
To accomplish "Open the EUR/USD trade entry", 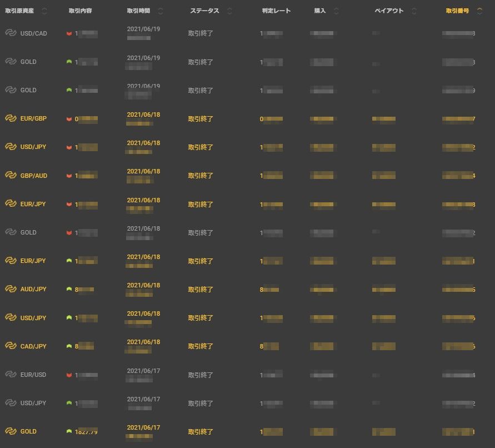I will [x=33, y=375].
